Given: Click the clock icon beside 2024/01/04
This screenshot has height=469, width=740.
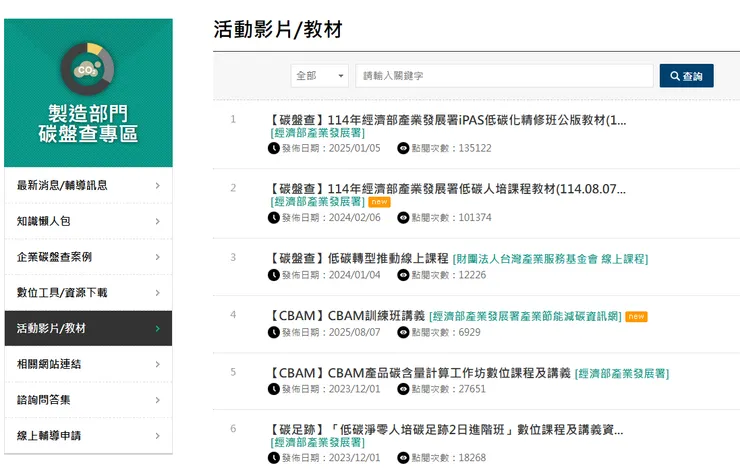Looking at the screenshot, I should click(x=274, y=275).
